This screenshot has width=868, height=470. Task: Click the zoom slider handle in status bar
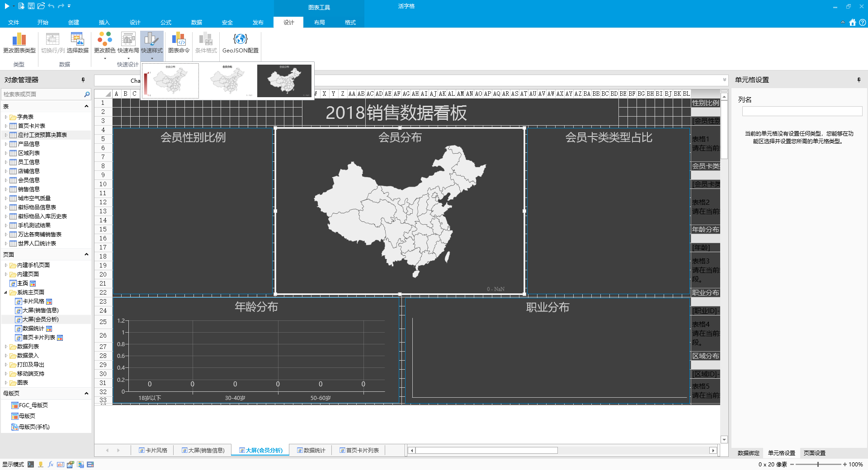(x=818, y=464)
